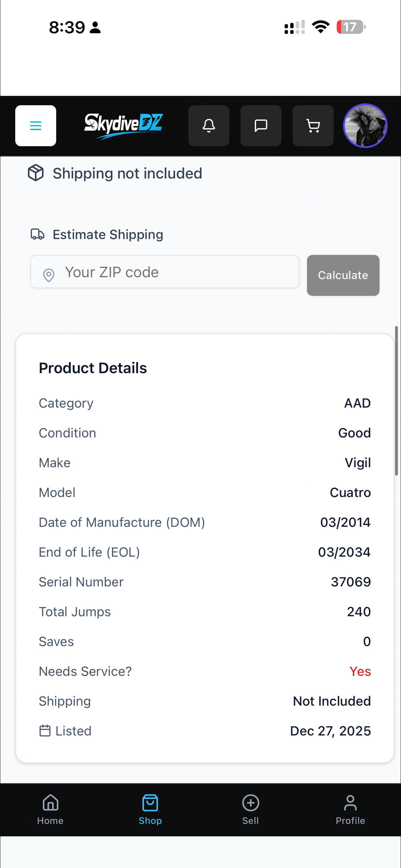
Task: Open notifications bell icon
Action: [x=209, y=126]
